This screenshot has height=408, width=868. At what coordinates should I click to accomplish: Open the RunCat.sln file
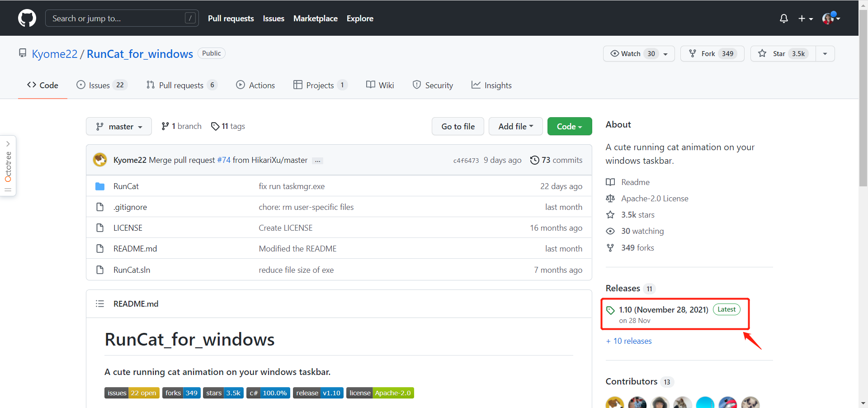pos(132,270)
